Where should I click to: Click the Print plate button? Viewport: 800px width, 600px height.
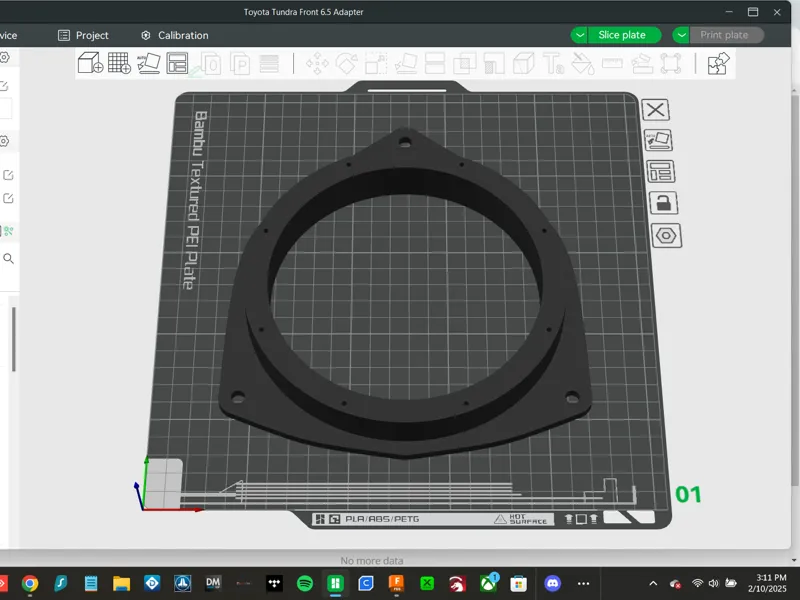point(726,35)
